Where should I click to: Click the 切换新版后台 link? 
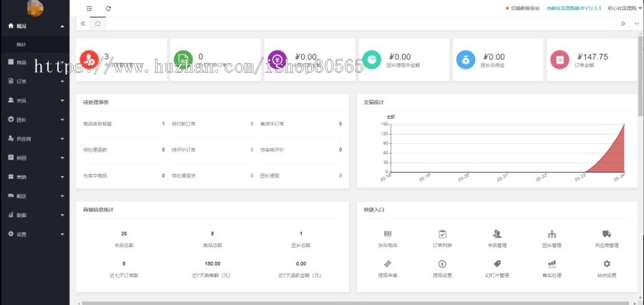525,8
